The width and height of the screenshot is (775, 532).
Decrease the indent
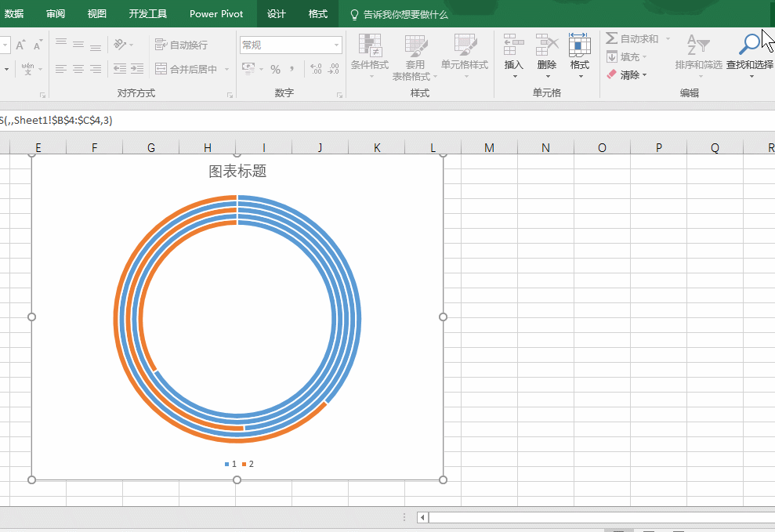[120, 69]
